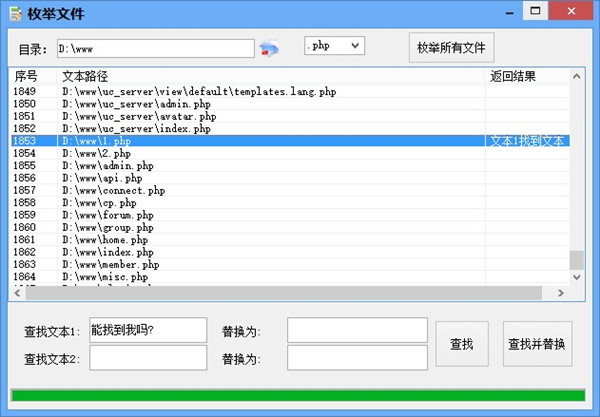Viewport: 600px width, 417px height.
Task: Select row D:\www\group.php
Action: click(290, 227)
